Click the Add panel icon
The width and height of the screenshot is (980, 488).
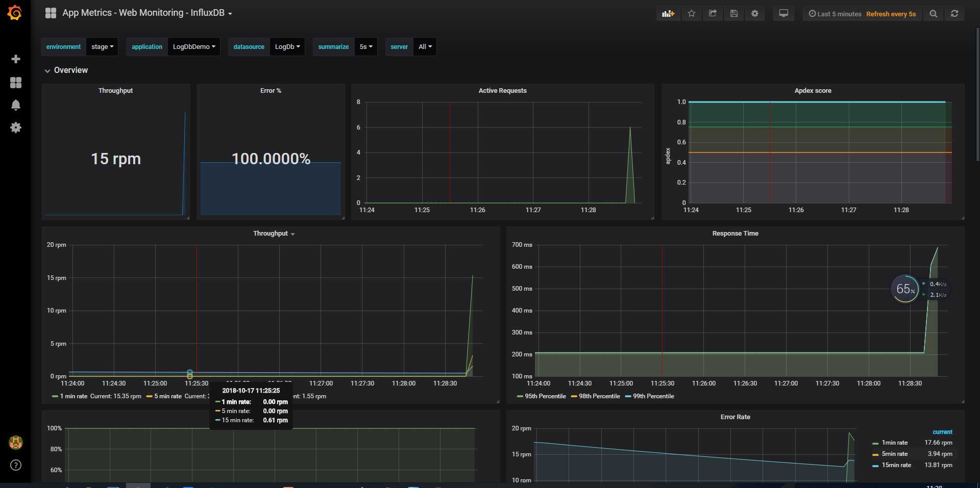pos(668,14)
